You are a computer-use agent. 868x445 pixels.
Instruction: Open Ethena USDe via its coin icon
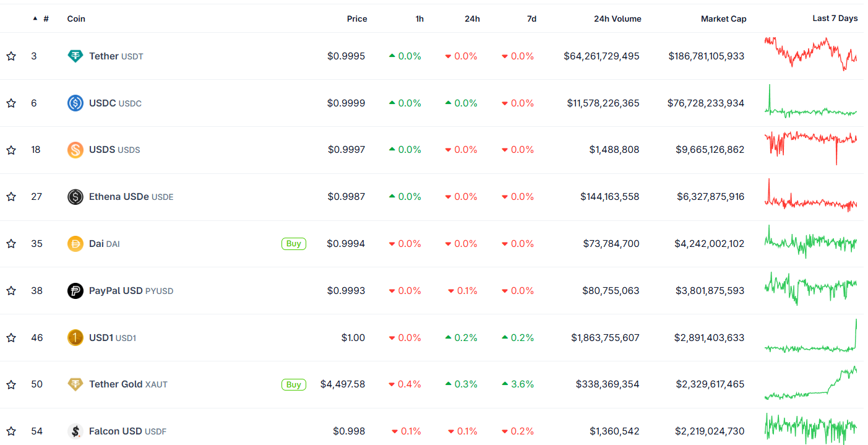[75, 196]
